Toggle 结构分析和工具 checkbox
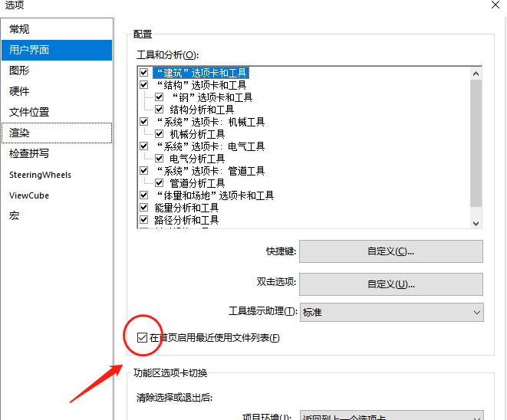 click(159, 109)
